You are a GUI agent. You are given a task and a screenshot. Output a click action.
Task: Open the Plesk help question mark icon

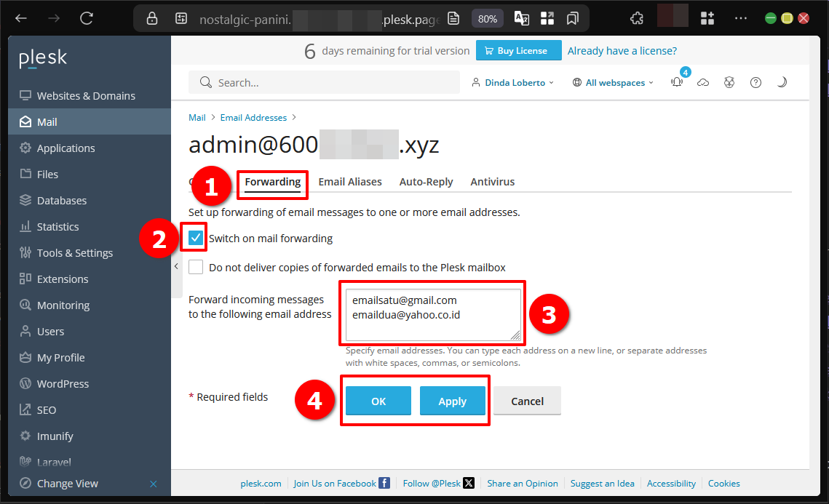[755, 82]
